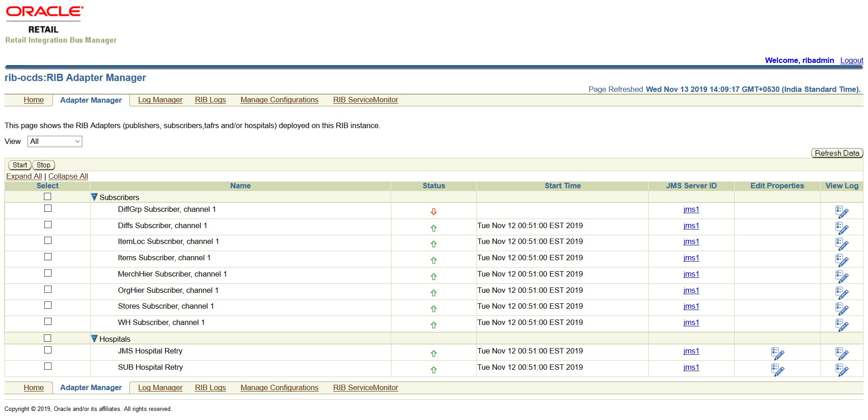Select the DiffGrp Subscriber checkbox

47,208
